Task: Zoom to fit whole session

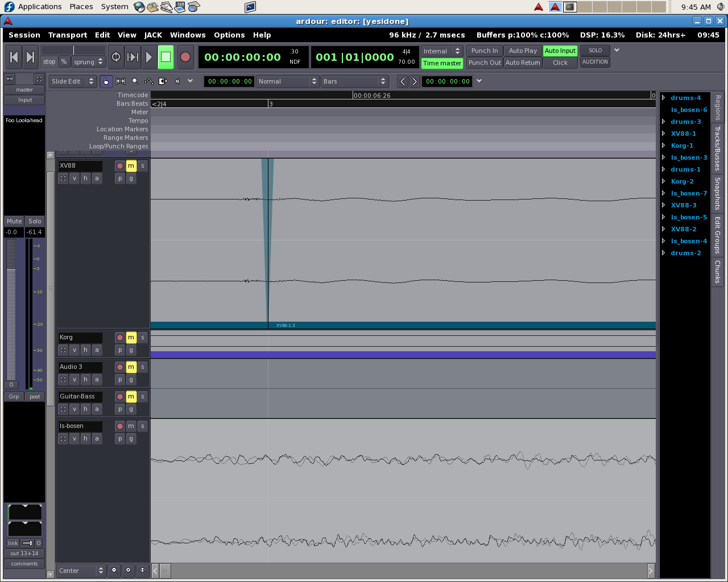Action: pyautogui.click(x=143, y=570)
